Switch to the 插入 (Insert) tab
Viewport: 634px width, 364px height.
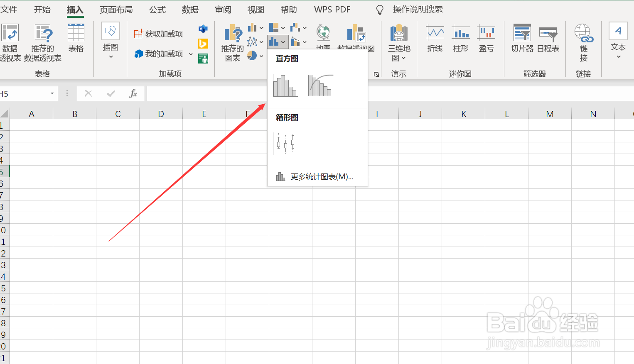[x=75, y=9]
